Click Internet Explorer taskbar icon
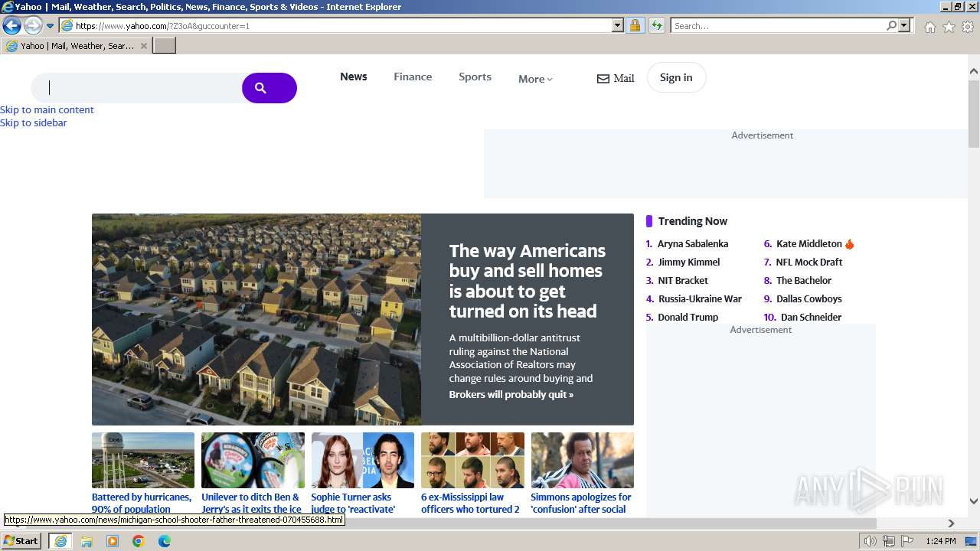Image resolution: width=980 pixels, height=551 pixels. [x=60, y=541]
